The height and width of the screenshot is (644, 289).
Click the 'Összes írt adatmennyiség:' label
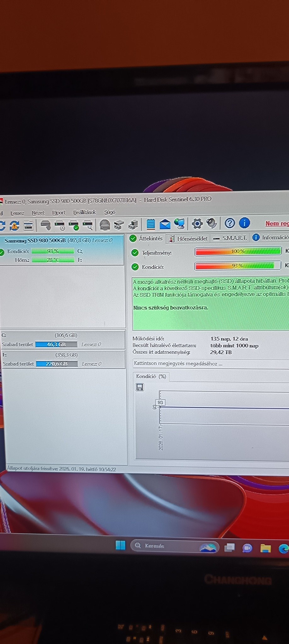pyautogui.click(x=161, y=352)
